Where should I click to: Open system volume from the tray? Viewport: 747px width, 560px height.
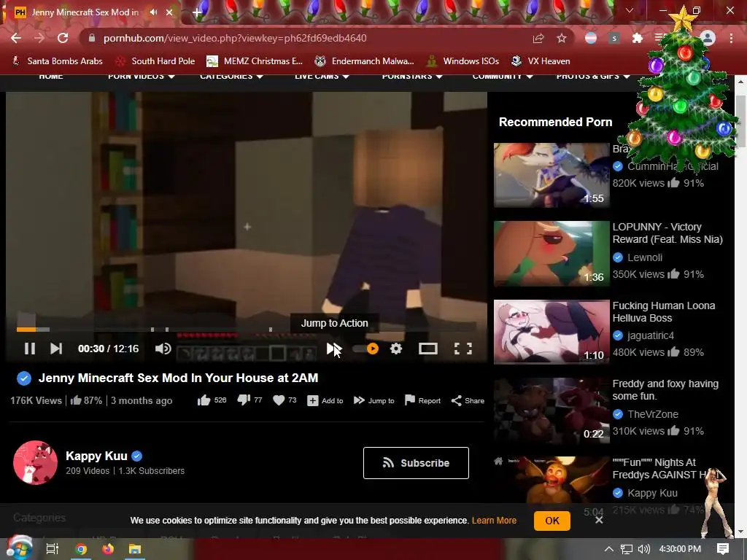pos(644,549)
